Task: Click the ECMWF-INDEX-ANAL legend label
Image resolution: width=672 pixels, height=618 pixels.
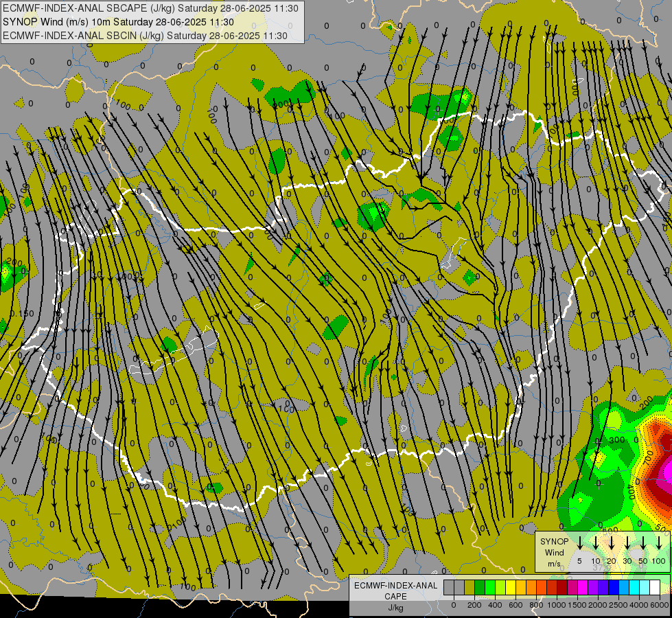Action: 395,586
